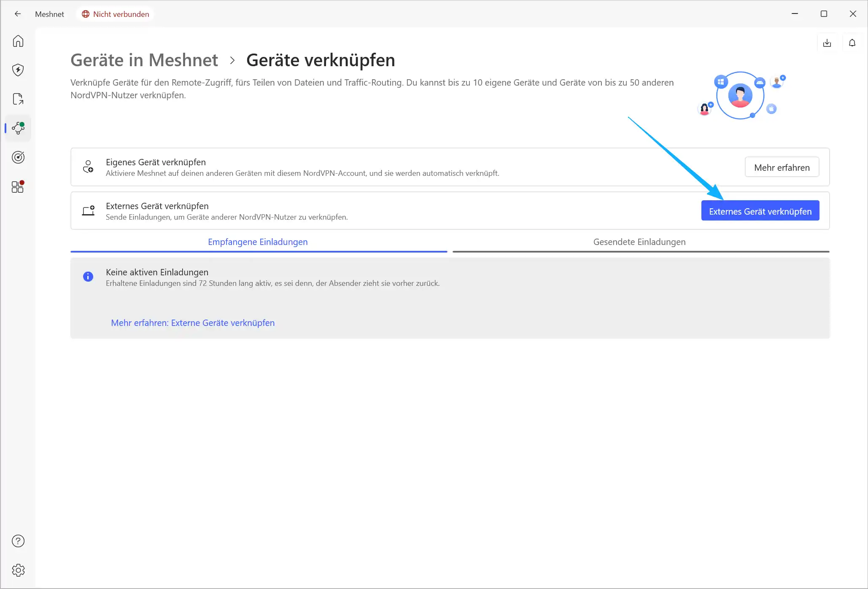The image size is (868, 589).
Task: Open the file sharing sidebar icon
Action: tap(18, 99)
